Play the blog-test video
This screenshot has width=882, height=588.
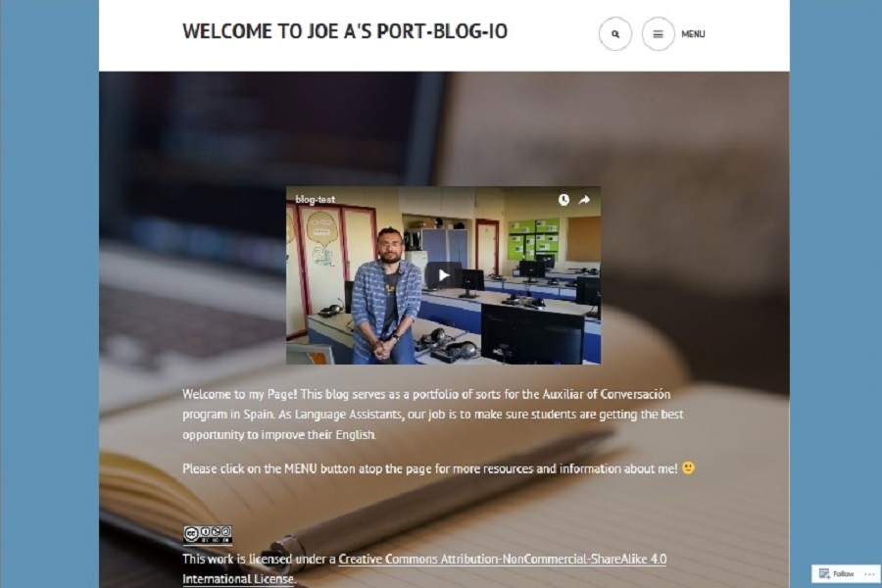point(443,275)
